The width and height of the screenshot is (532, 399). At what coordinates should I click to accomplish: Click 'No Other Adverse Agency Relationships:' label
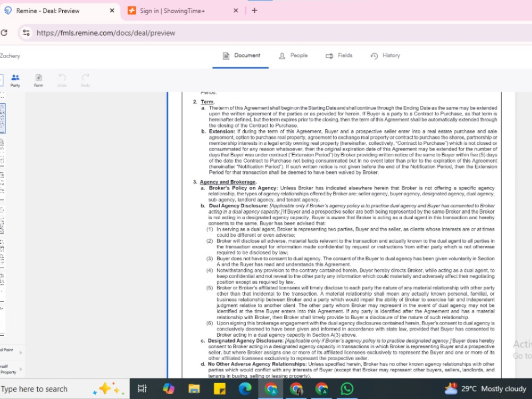point(257,364)
